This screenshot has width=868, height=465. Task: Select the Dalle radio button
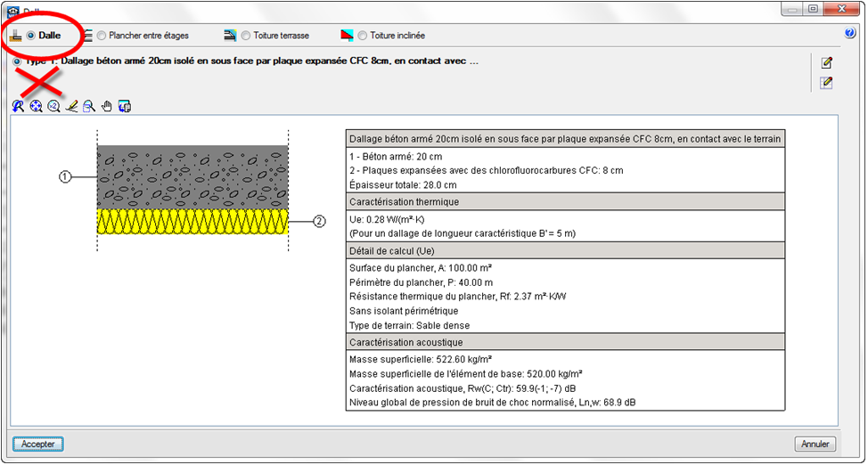click(31, 36)
